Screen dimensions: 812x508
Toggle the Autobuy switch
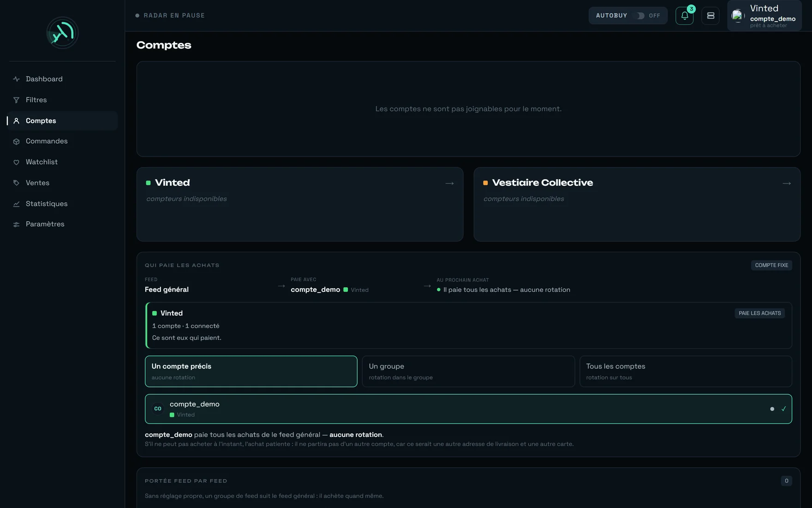click(x=640, y=16)
